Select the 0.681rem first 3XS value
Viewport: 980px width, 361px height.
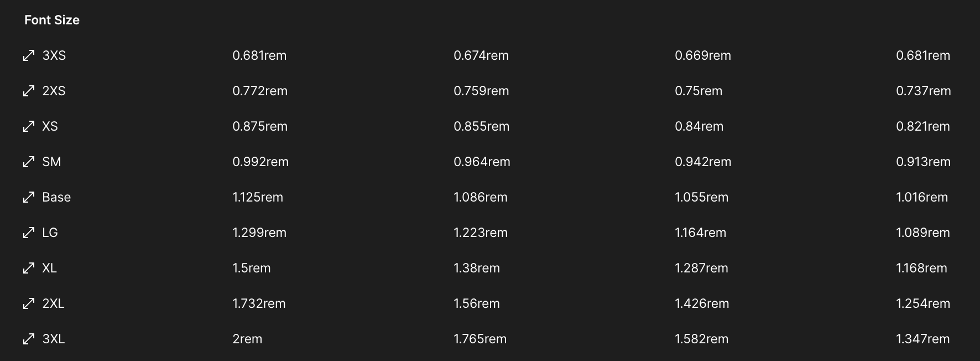[259, 55]
